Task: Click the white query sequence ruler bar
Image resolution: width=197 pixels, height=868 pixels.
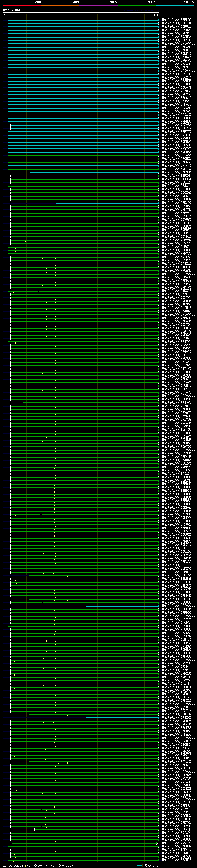Action: coord(81,13)
